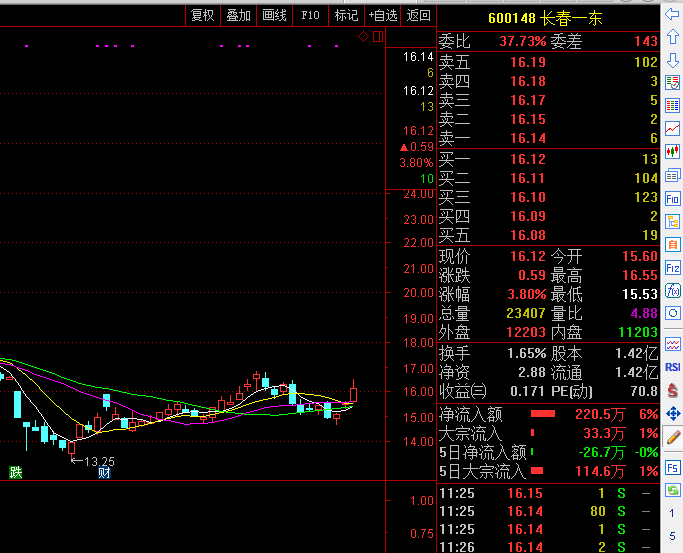This screenshot has height=553, width=683.
Task: Click the 返回 return button
Action: 418,16
